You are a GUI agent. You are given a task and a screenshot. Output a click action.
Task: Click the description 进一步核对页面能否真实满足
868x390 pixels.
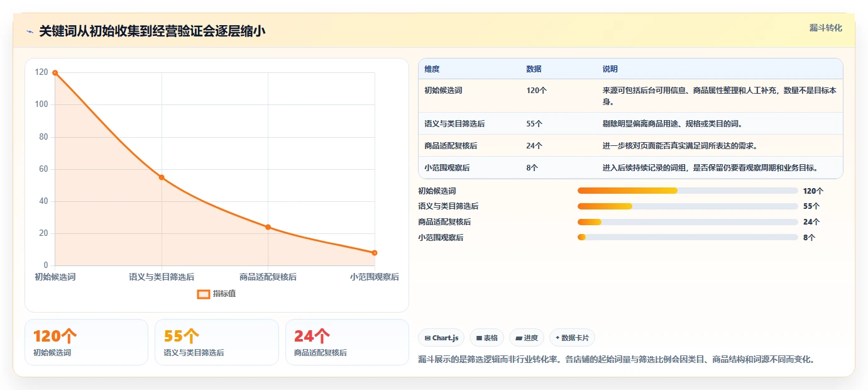[x=680, y=146]
